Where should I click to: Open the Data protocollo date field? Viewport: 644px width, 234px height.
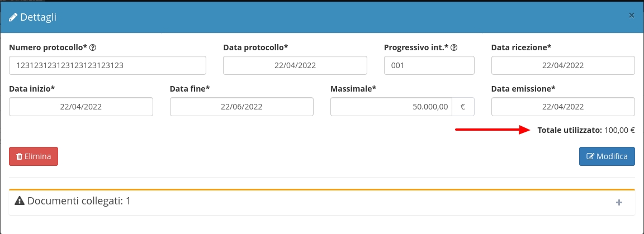point(295,65)
